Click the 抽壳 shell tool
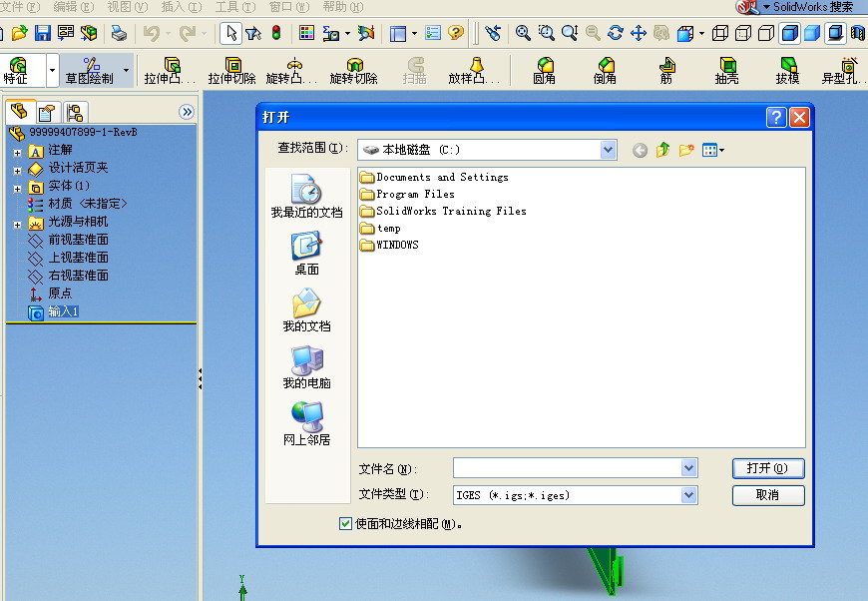The width and height of the screenshot is (868, 601). [727, 71]
